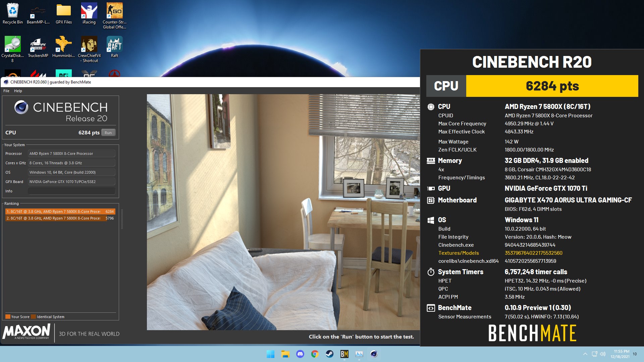
Task: Open the GPX Files folder icon
Action: (64, 14)
